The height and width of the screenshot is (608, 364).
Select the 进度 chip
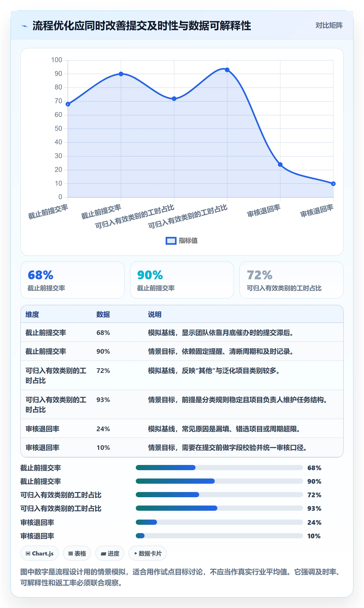click(110, 553)
